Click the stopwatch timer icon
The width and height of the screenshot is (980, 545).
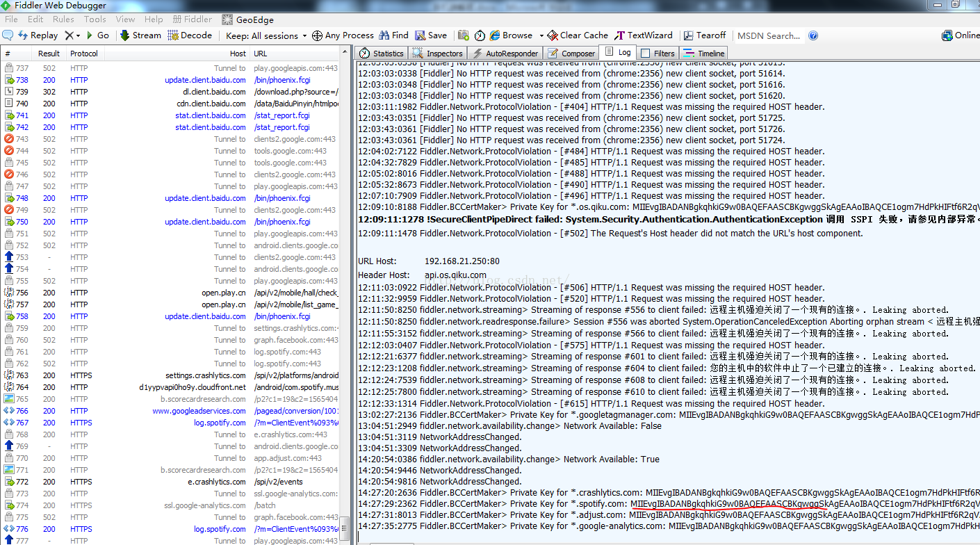(x=480, y=35)
